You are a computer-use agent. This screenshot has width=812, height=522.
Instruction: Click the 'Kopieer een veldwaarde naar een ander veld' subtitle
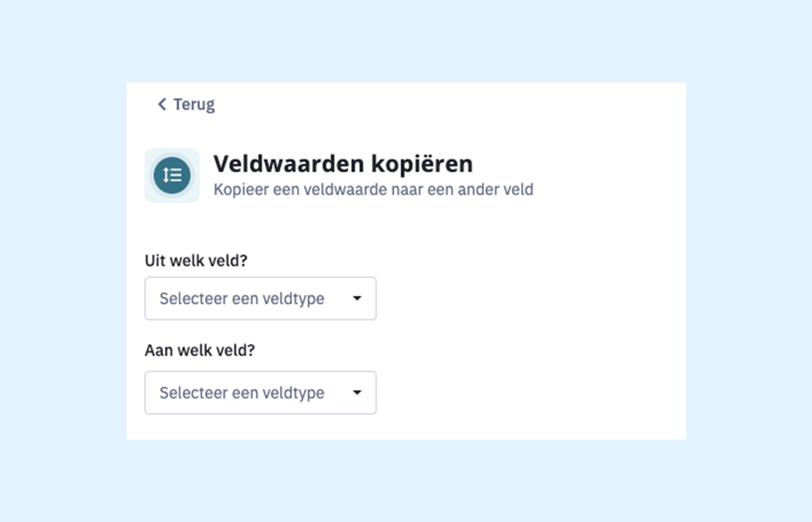click(x=373, y=190)
